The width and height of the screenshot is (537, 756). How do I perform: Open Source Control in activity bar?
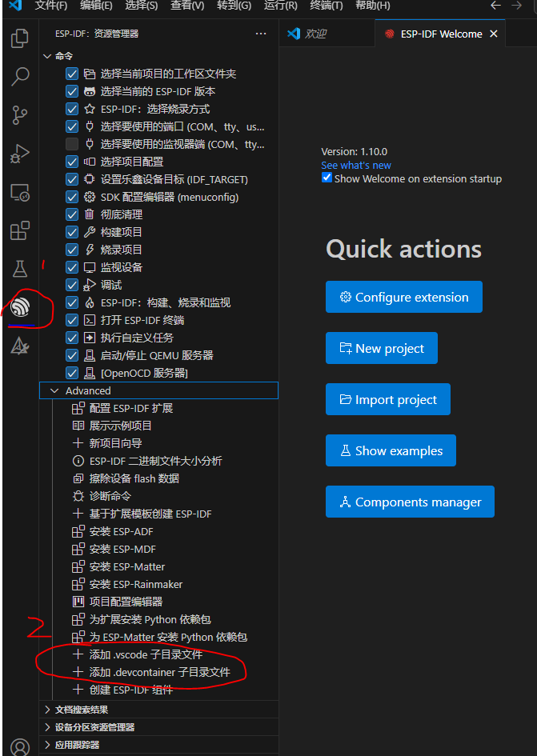(20, 115)
